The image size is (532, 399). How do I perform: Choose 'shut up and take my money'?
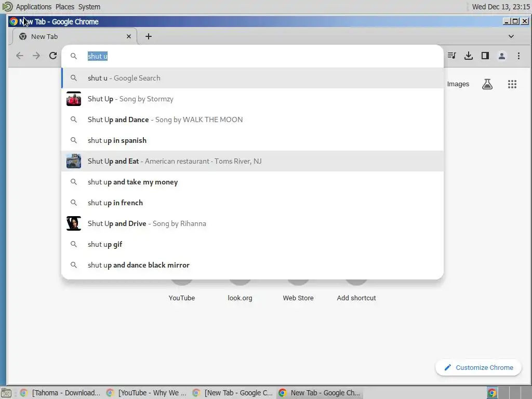pos(252,182)
